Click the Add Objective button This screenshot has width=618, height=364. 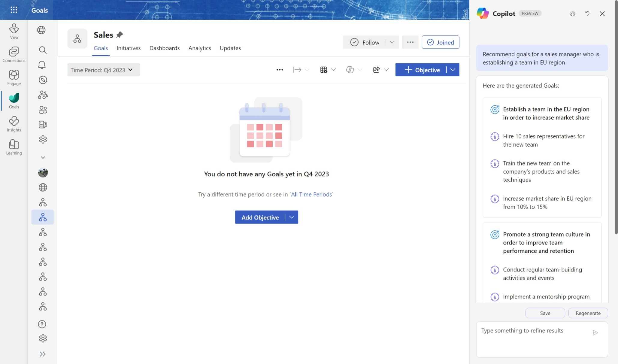260,217
